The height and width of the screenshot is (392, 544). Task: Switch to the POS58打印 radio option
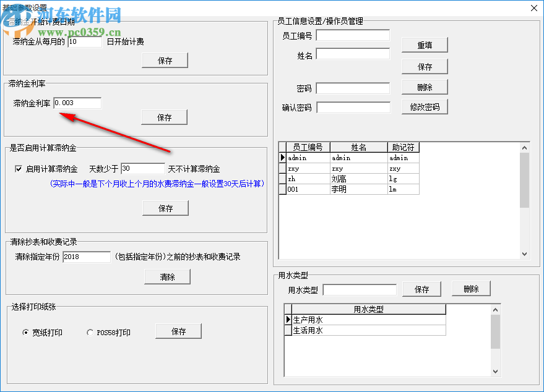pyautogui.click(x=90, y=332)
